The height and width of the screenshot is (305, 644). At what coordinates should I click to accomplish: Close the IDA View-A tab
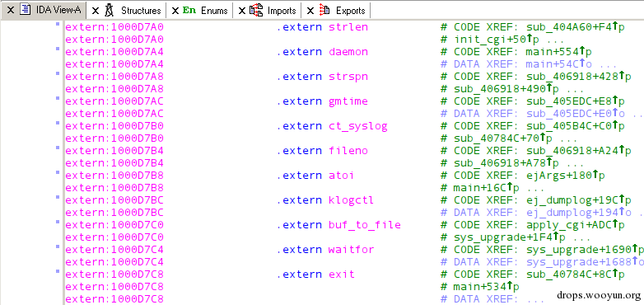tap(11, 10)
